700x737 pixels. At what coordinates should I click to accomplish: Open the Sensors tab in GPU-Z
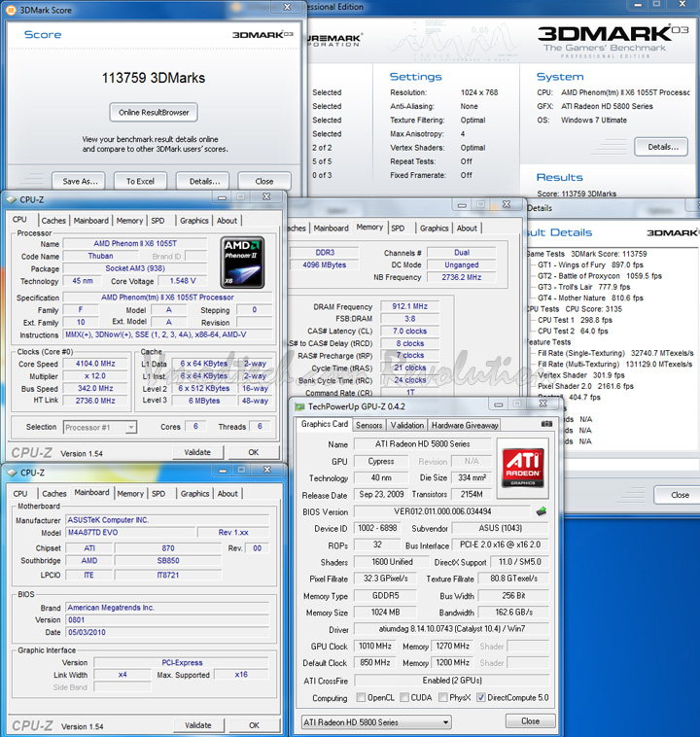(x=369, y=425)
